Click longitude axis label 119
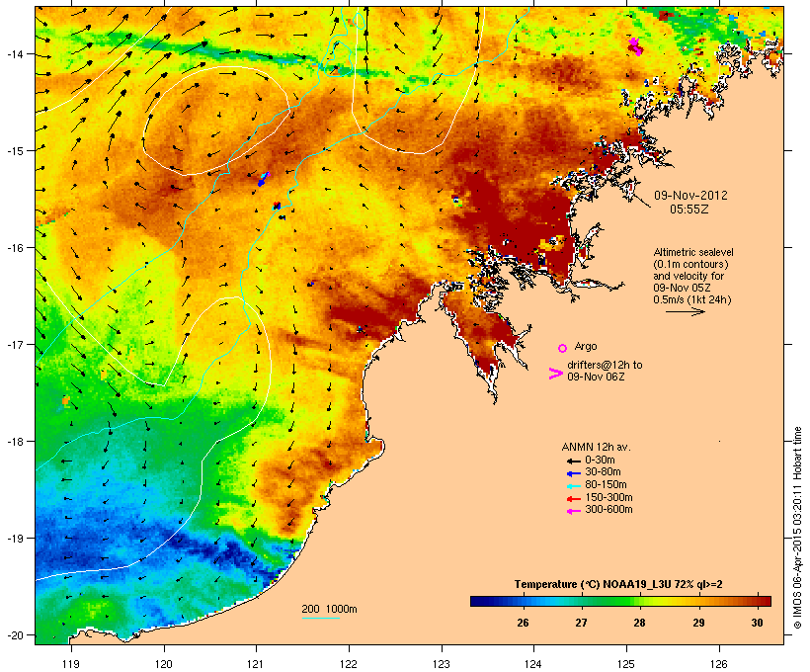 pos(71,664)
